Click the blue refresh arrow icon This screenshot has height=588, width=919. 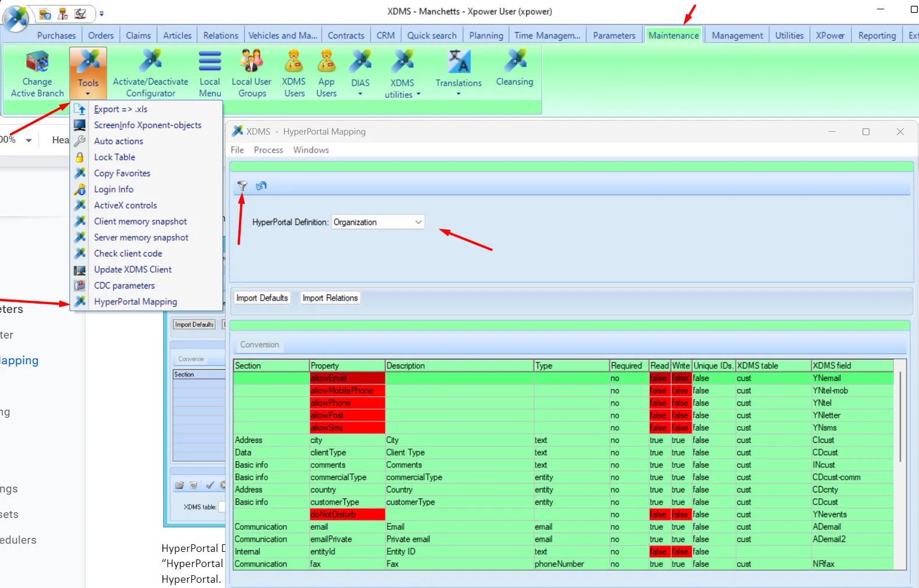(x=261, y=186)
